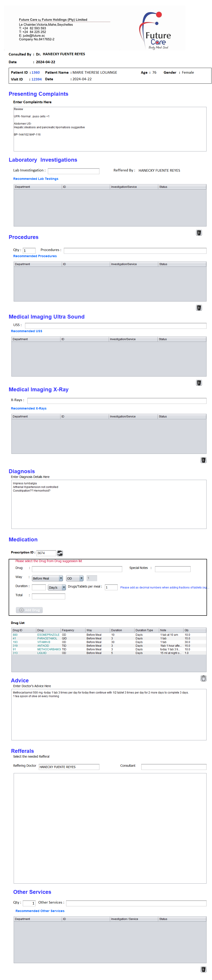Image resolution: width=212 pixels, height=980 pixels.
Task: Click the trash icon under the Procedures table
Action: coord(199,308)
